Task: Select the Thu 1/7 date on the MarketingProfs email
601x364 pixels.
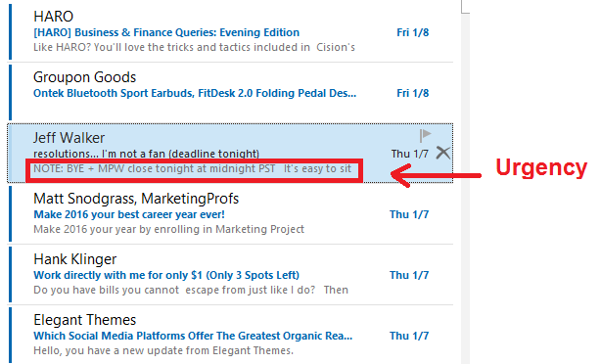Action: [x=409, y=214]
